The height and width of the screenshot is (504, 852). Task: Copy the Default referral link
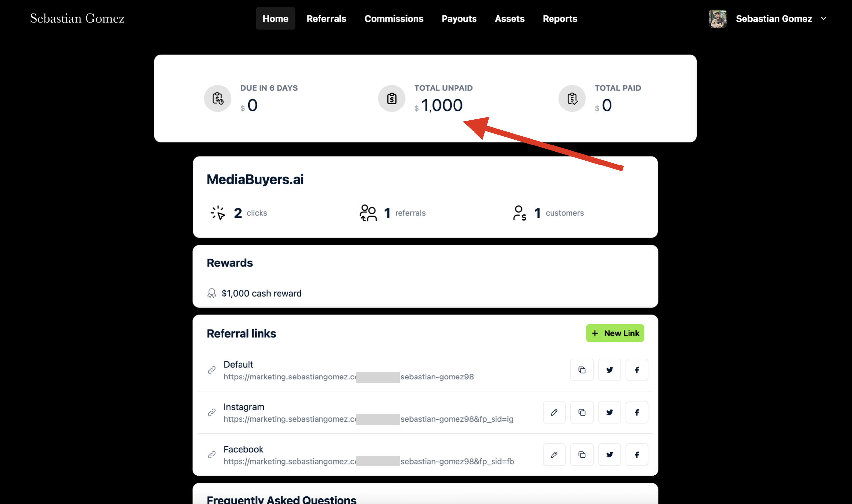coord(582,370)
